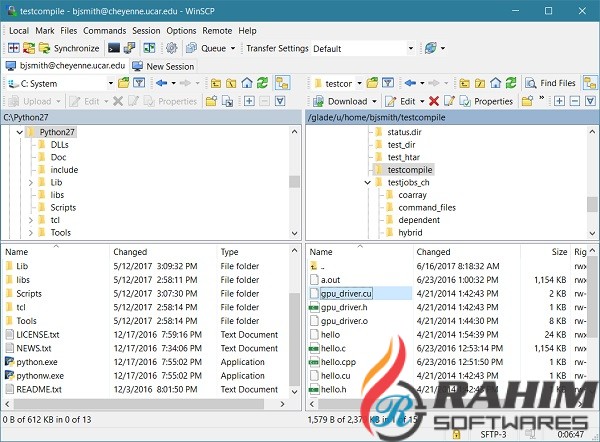Sort remote files by Size column

pos(546,252)
